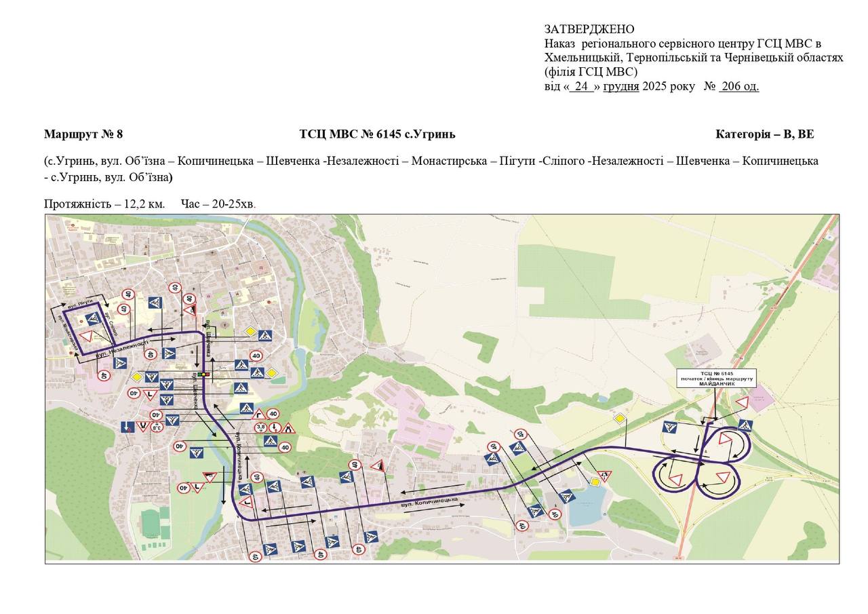Select the Маршрут № 8 heading

[83, 134]
